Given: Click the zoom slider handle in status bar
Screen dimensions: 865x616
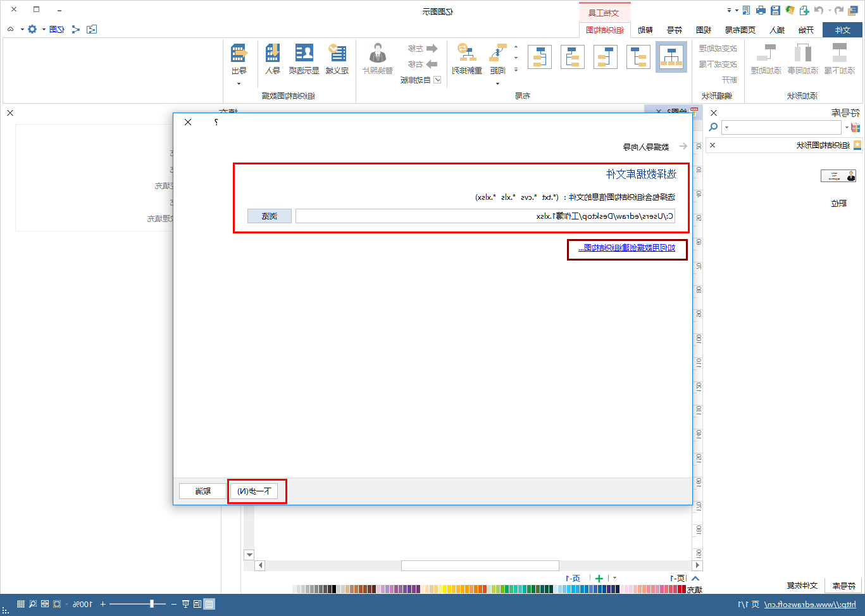Looking at the screenshot, I should [152, 604].
